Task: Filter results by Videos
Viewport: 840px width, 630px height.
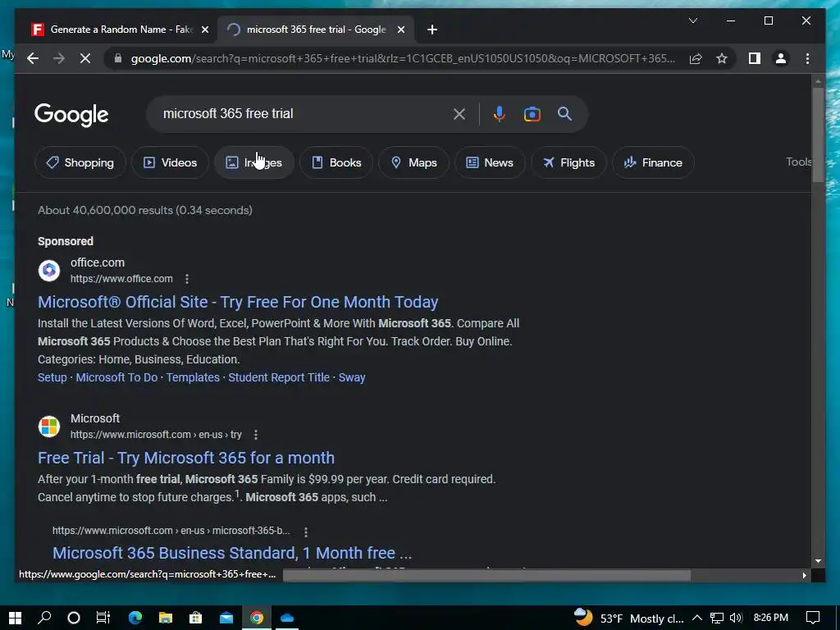Action: point(170,162)
